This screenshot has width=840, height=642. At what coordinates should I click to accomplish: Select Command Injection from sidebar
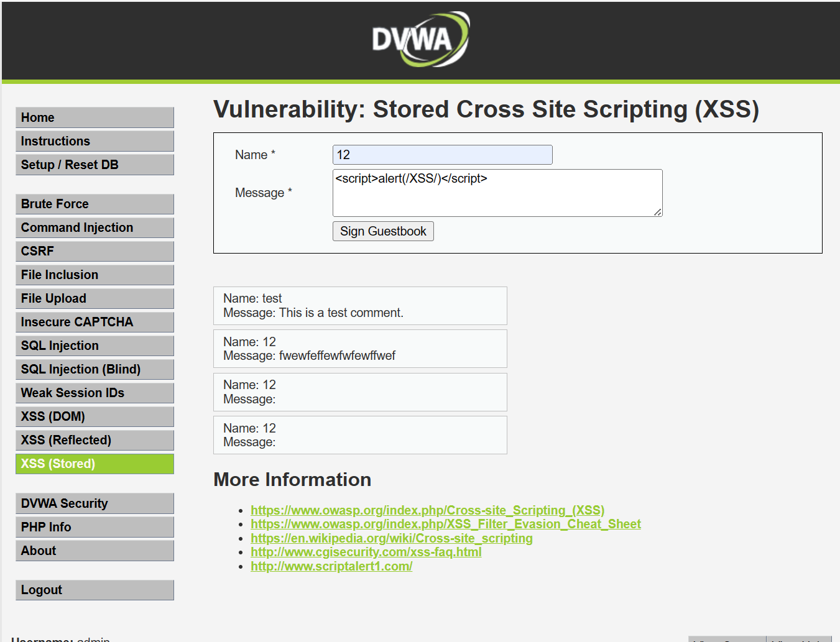pos(95,227)
